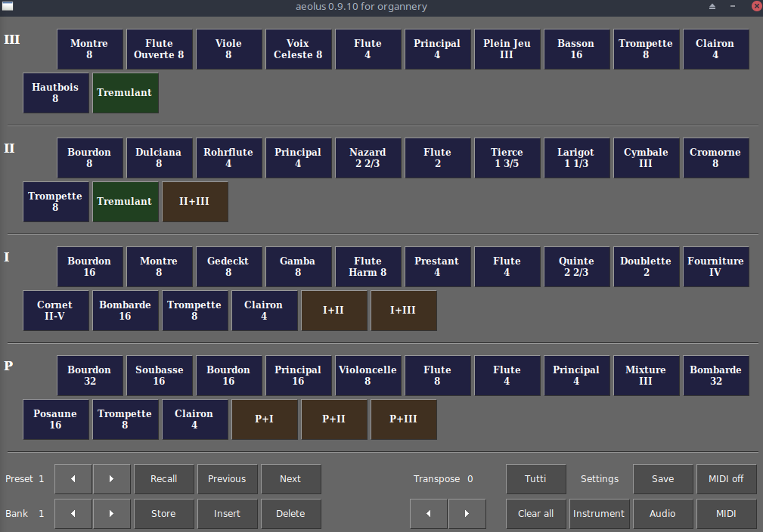Toggle Larigot 1 1/3 stop

[x=577, y=158]
